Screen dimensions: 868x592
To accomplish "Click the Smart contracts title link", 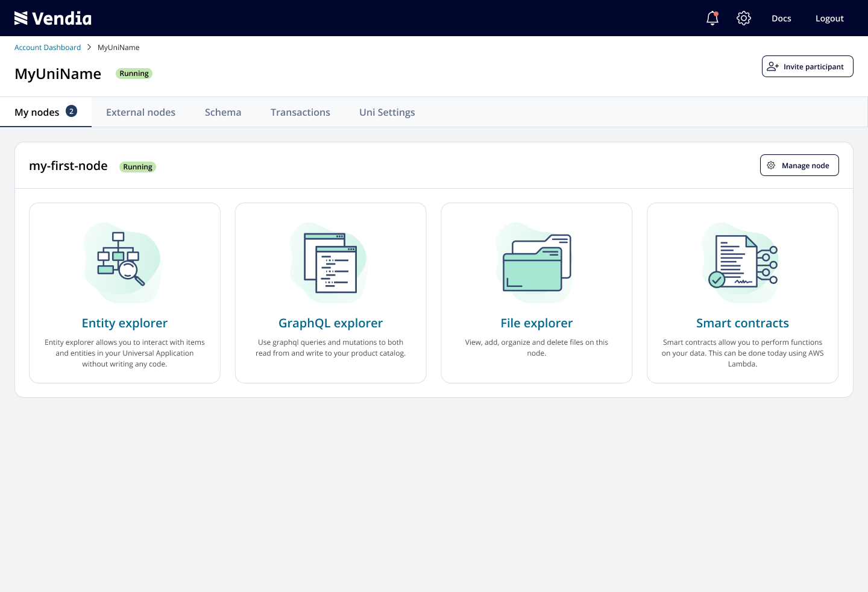I will (743, 323).
